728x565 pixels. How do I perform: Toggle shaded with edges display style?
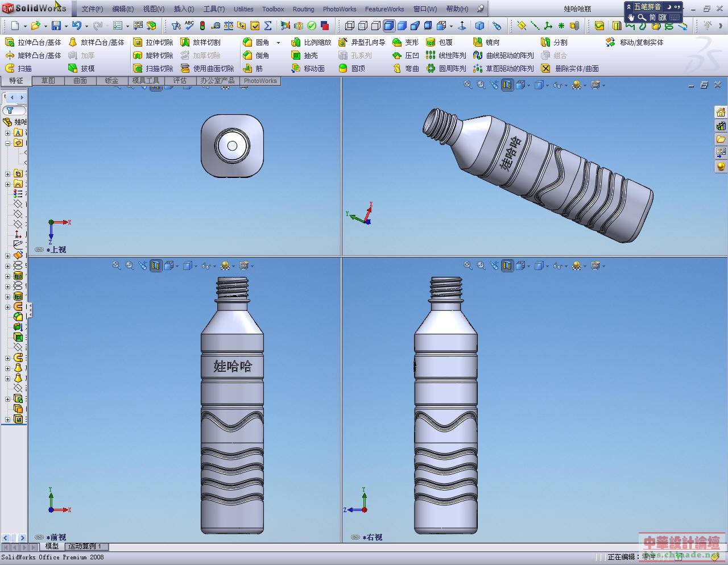[389, 26]
